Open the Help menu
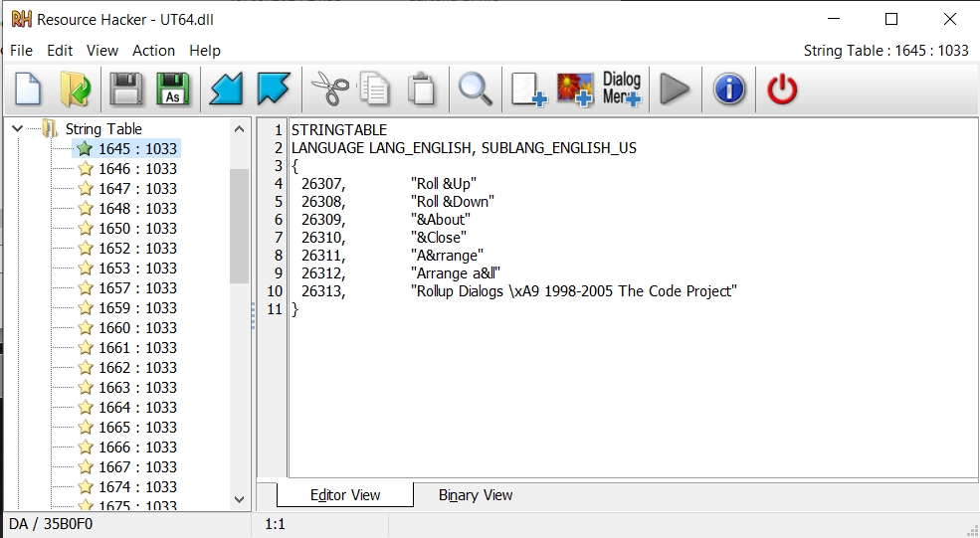 click(x=205, y=51)
